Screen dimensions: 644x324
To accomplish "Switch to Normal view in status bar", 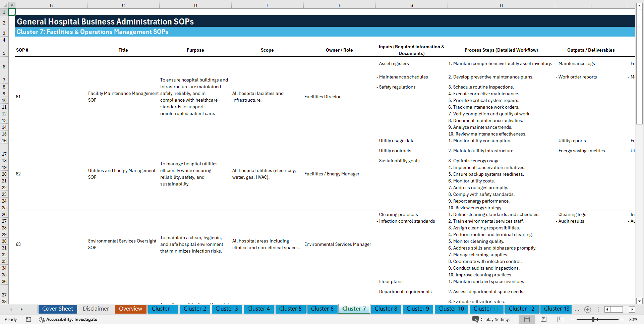I will click(527, 319).
